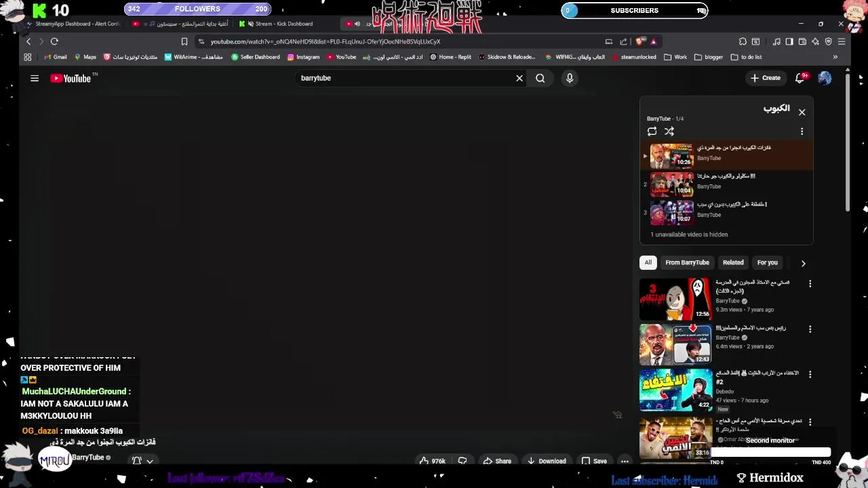Select the All filter chip
The height and width of the screenshot is (488, 868).
(648, 262)
